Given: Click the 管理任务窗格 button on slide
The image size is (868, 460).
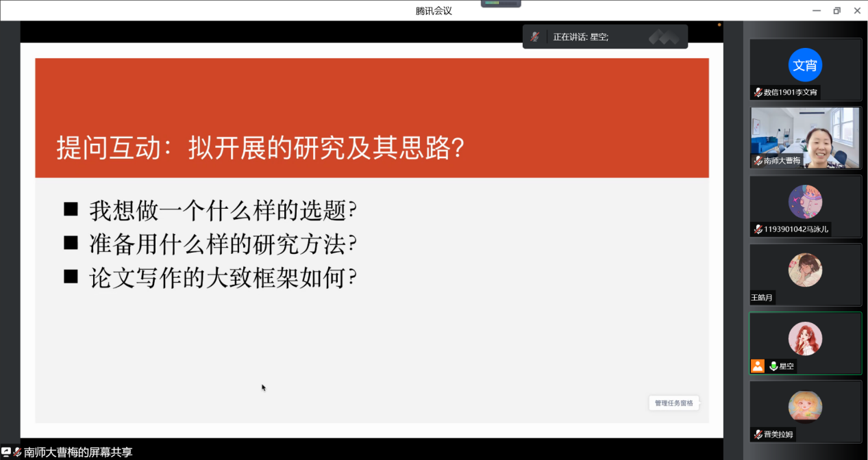Looking at the screenshot, I should [x=673, y=403].
